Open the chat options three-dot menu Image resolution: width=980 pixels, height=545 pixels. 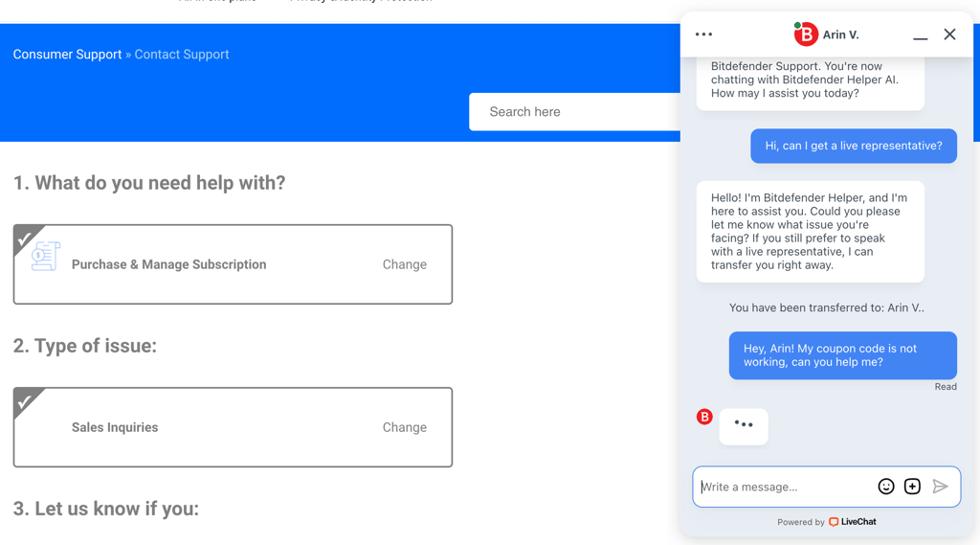(703, 34)
